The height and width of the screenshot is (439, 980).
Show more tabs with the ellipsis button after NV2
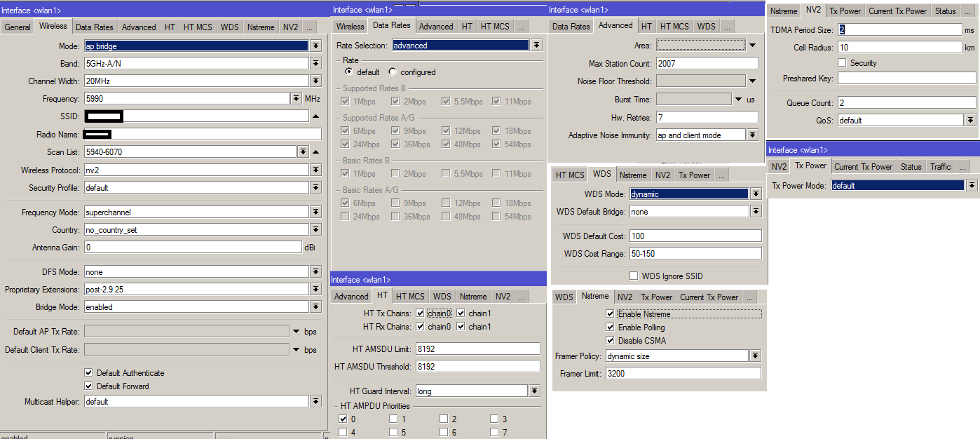309,27
